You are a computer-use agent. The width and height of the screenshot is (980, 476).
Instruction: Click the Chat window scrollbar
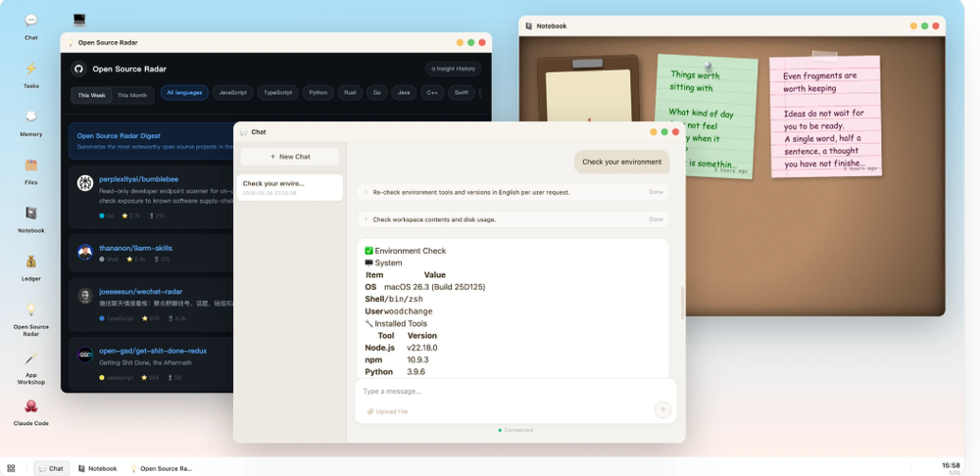tap(682, 303)
